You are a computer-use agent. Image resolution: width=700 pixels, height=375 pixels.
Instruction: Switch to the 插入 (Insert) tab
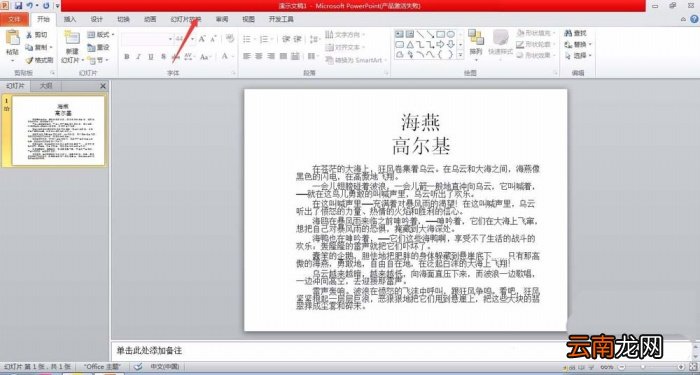coord(70,19)
